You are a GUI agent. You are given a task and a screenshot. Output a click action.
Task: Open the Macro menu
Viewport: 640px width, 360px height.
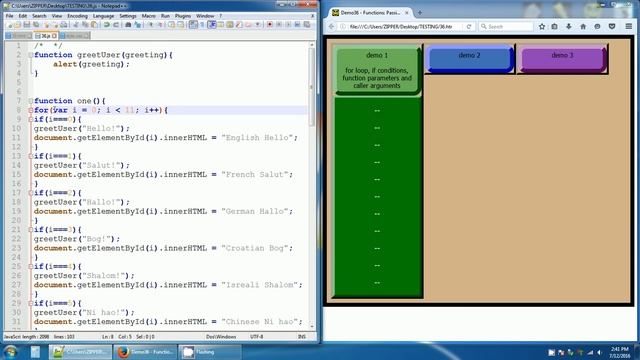[x=149, y=16]
